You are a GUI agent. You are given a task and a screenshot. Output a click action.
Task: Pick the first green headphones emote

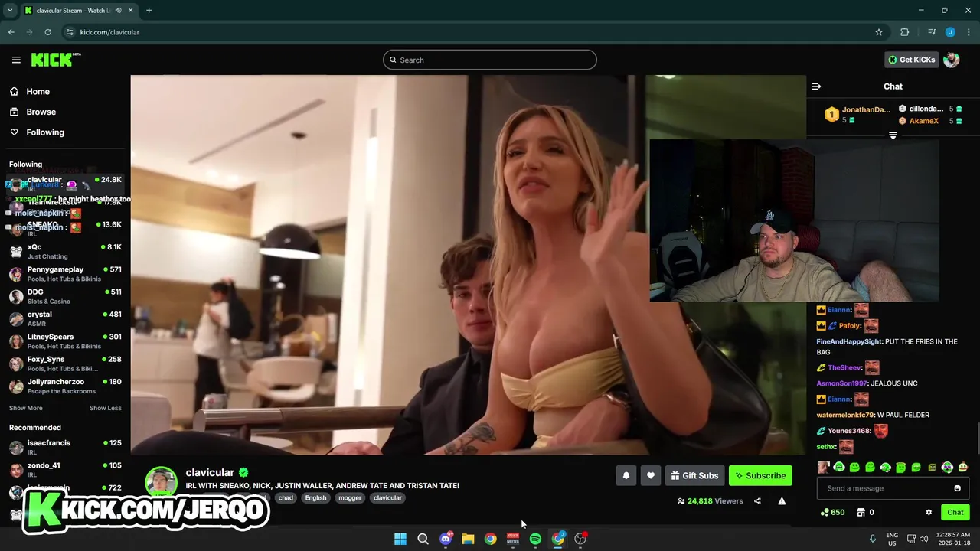click(839, 467)
